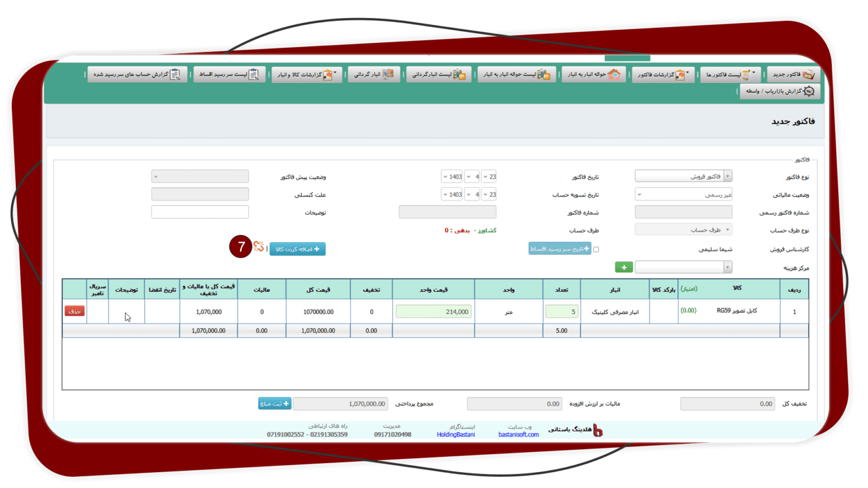Open the گزارشات کالا و انبار menu
This screenshot has width=868, height=488.
tap(306, 75)
